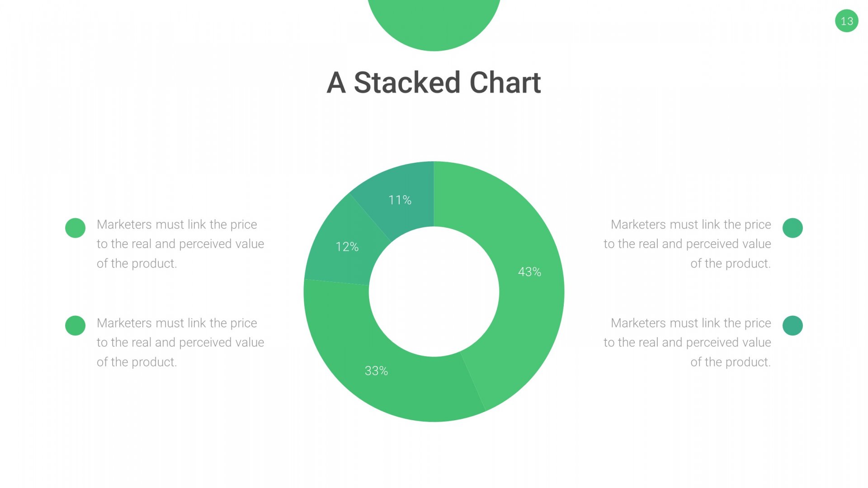
Task: Click the upper-left green legend circle
Action: tap(75, 228)
